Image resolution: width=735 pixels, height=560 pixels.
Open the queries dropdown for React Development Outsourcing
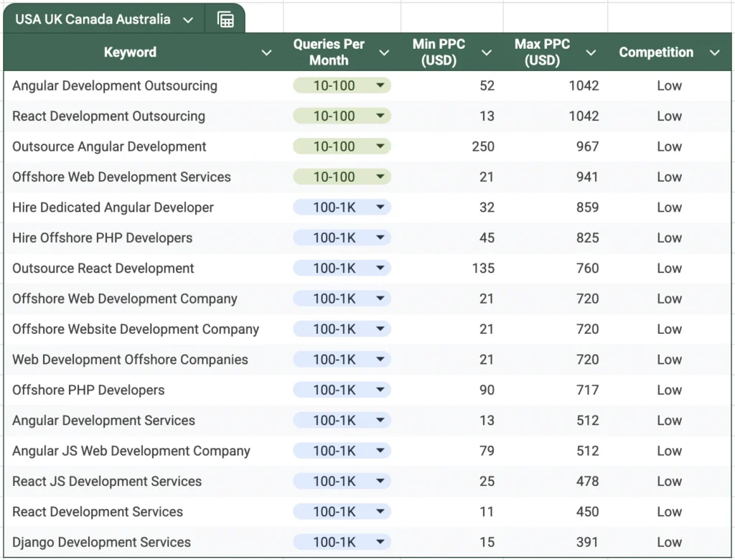point(380,116)
